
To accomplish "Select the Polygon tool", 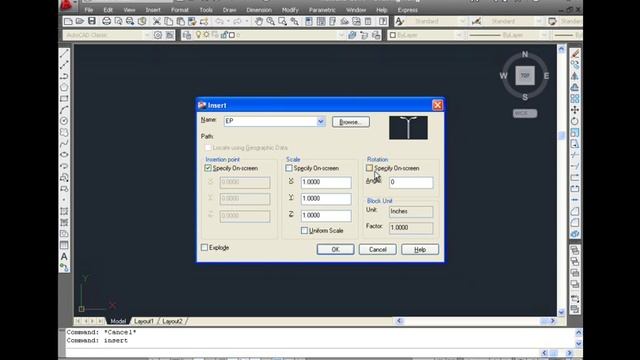I will [64, 87].
